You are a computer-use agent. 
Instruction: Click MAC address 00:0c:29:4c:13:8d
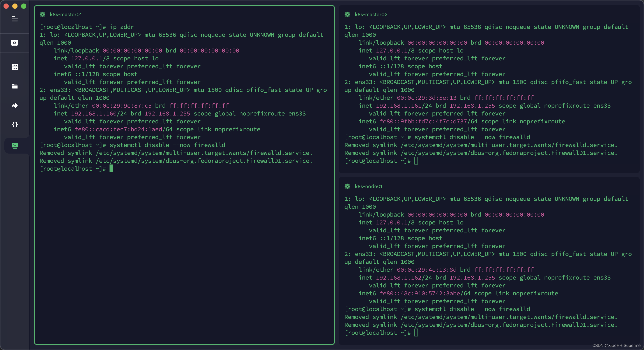427,270
